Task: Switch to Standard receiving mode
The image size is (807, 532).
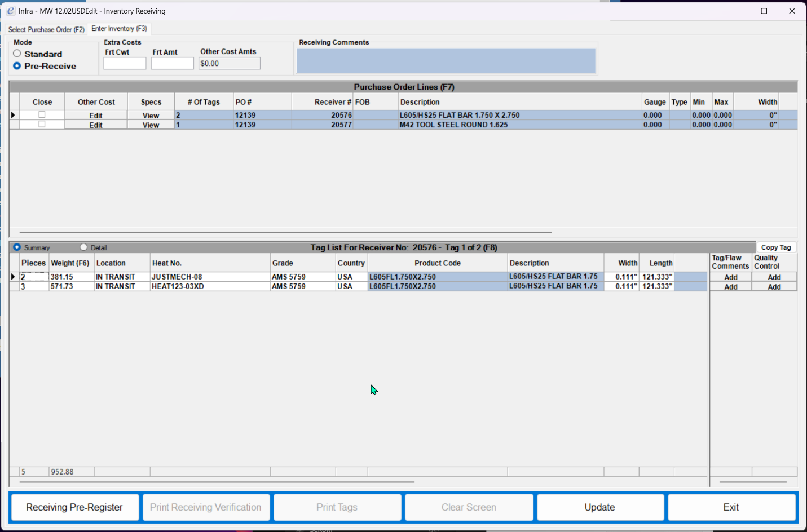Action: pyautogui.click(x=17, y=54)
